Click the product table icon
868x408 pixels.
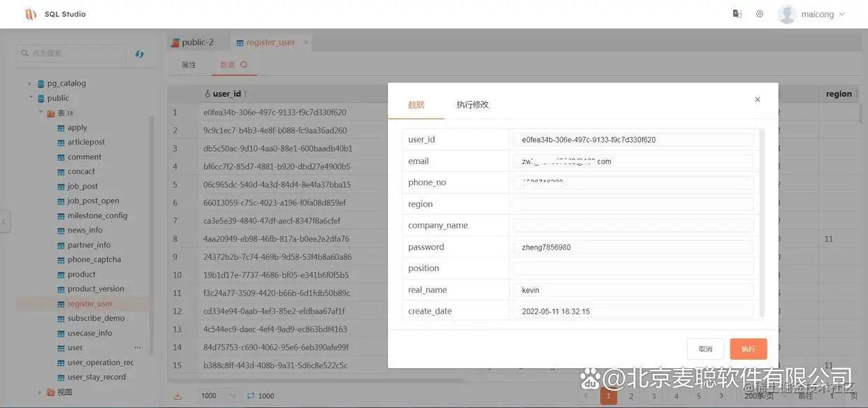click(61, 275)
